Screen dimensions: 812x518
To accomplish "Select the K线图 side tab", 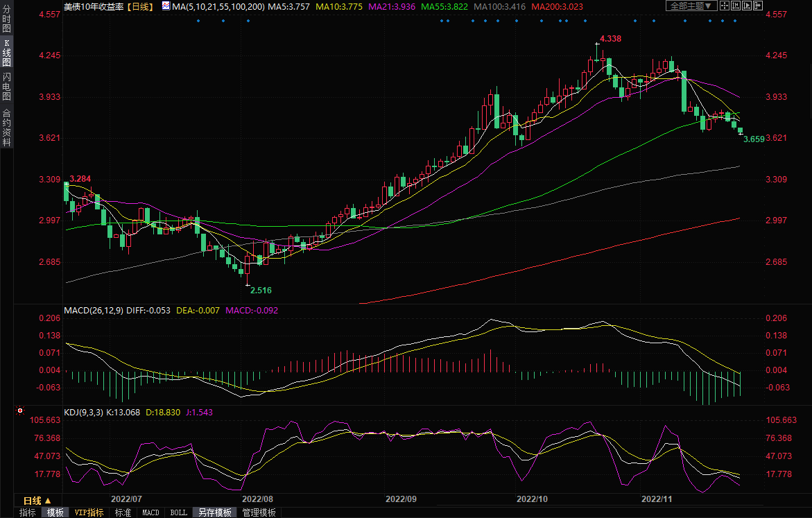I will (x=6, y=53).
